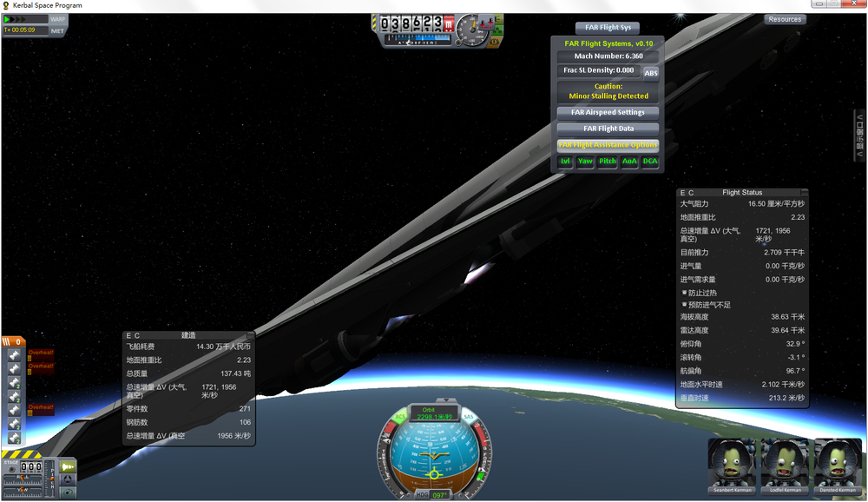Switch to staging mode green rocket button
The height and width of the screenshot is (502, 868).
[68, 466]
